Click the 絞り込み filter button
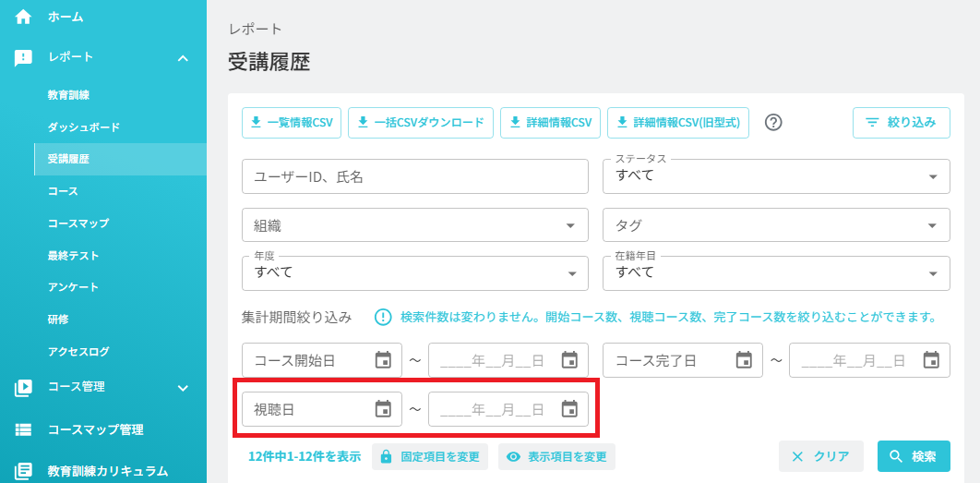Image resolution: width=980 pixels, height=483 pixels. click(x=902, y=123)
